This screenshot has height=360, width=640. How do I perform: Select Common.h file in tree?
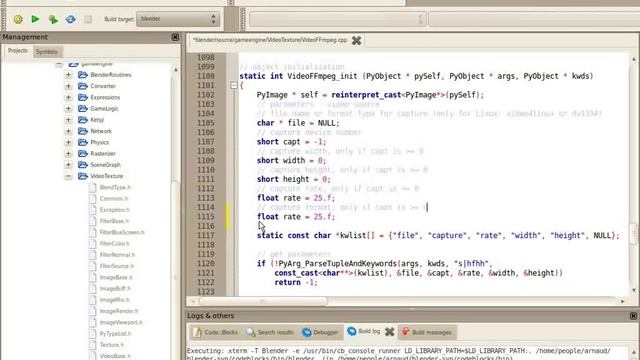114,198
